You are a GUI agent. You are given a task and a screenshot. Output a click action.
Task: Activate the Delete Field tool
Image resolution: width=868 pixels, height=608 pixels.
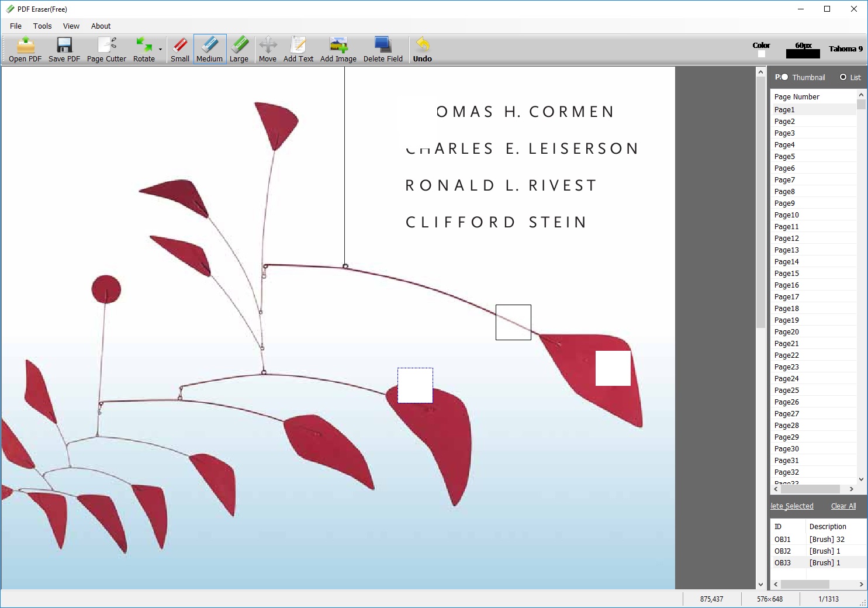click(x=382, y=49)
